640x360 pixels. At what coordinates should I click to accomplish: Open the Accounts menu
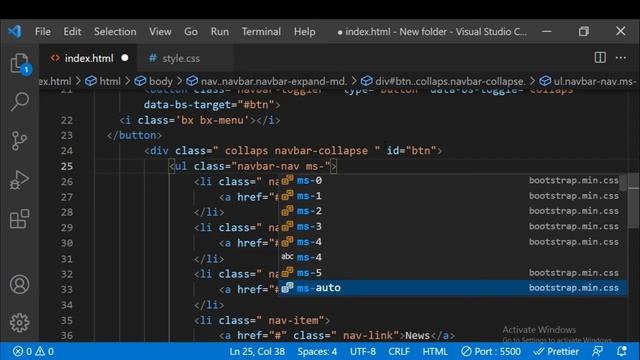coord(20,284)
